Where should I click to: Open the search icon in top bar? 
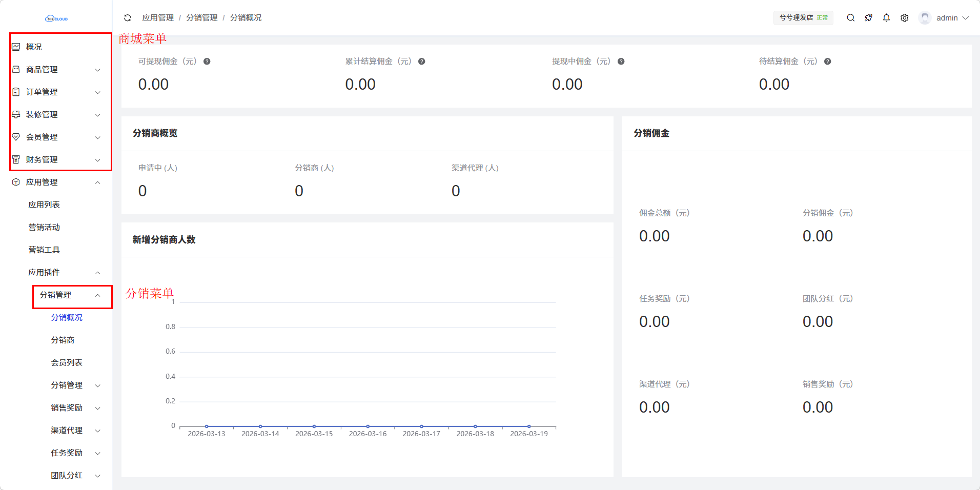click(x=850, y=18)
